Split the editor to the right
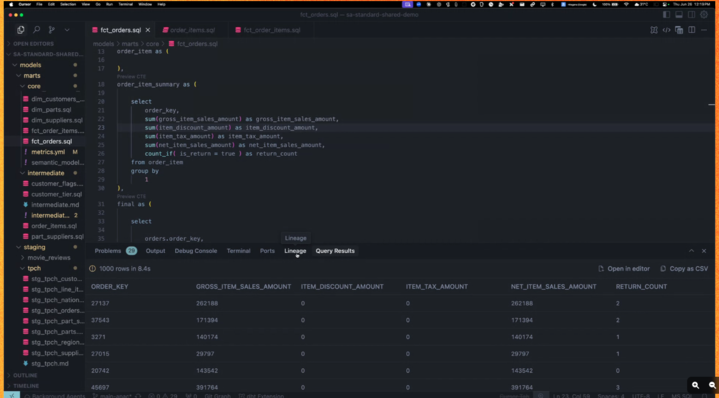719x398 pixels. tap(691, 30)
